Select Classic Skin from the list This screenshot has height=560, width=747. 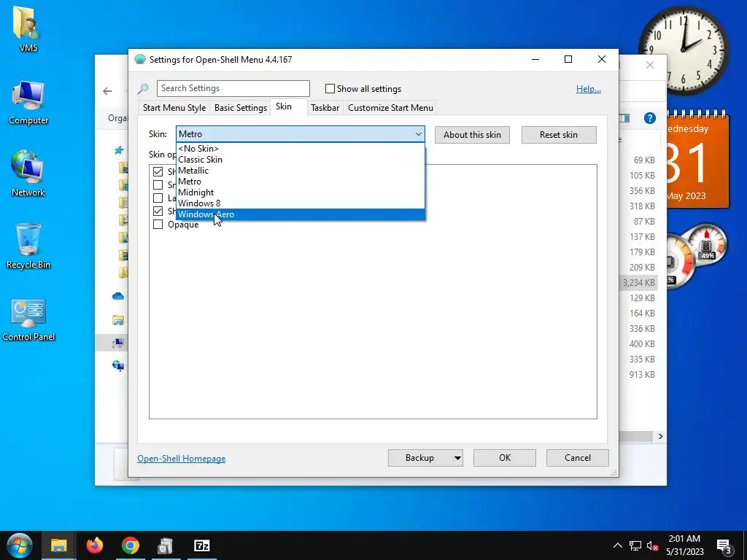pyautogui.click(x=300, y=160)
